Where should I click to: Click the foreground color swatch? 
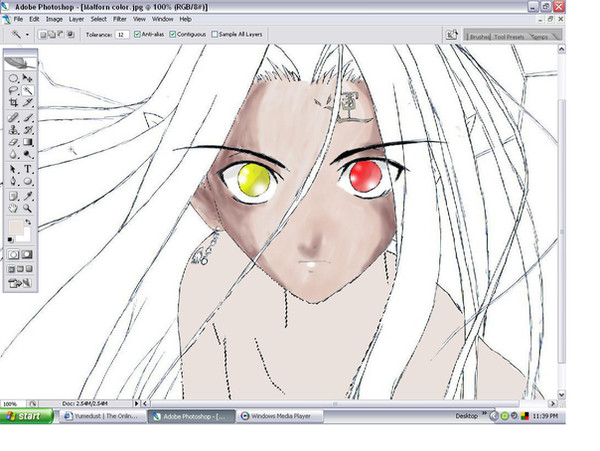click(16, 227)
